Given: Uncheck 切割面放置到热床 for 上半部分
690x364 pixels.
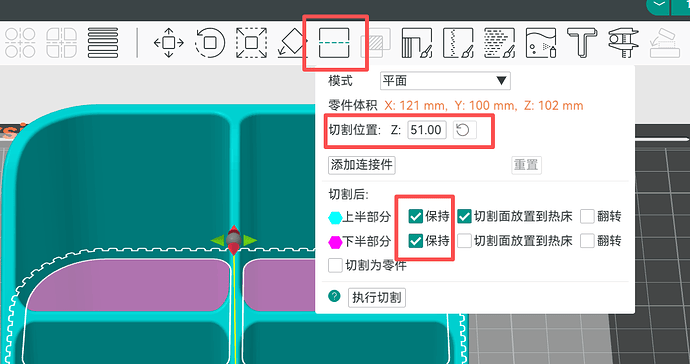Looking at the screenshot, I should pyautogui.click(x=464, y=216).
